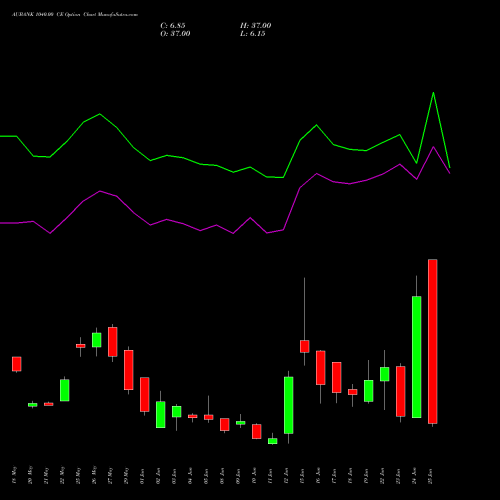Click the 27 May date label
Image resolution: width=500 pixels, height=500 pixels.
coord(110,475)
